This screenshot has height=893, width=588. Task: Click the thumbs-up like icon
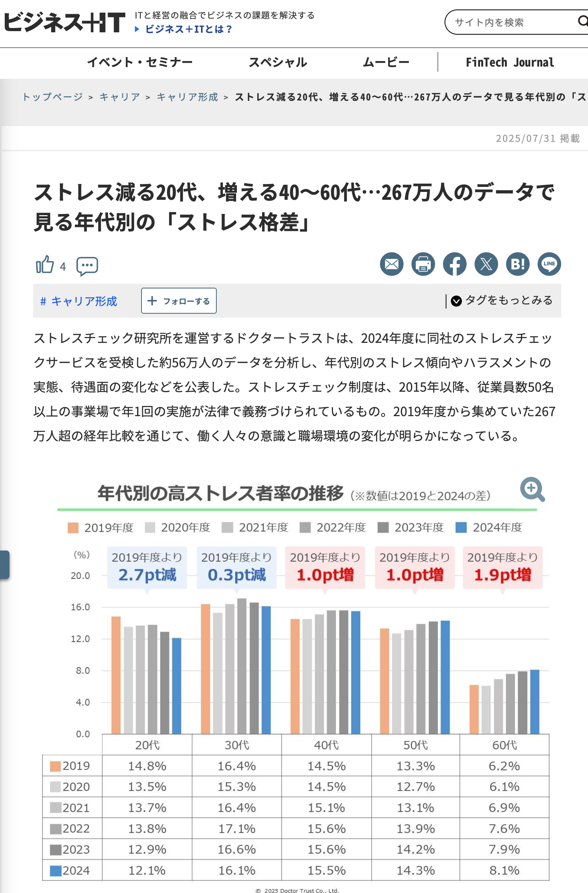[45, 264]
